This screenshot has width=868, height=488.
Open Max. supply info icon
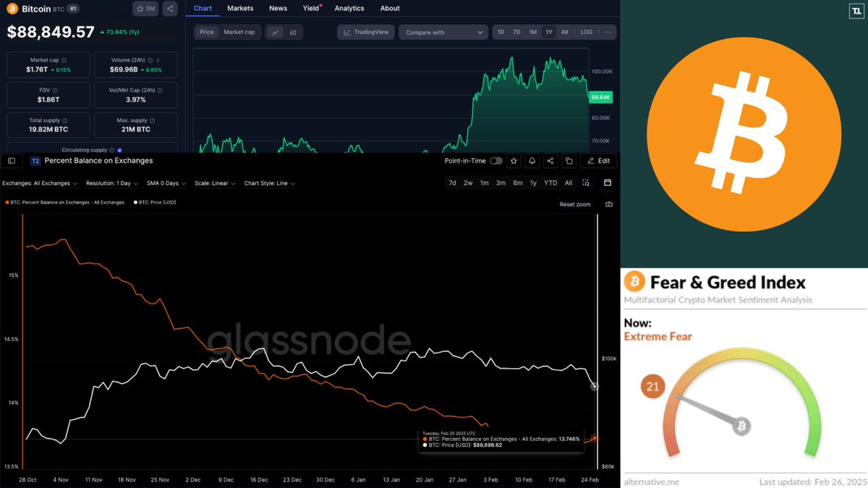(152, 121)
